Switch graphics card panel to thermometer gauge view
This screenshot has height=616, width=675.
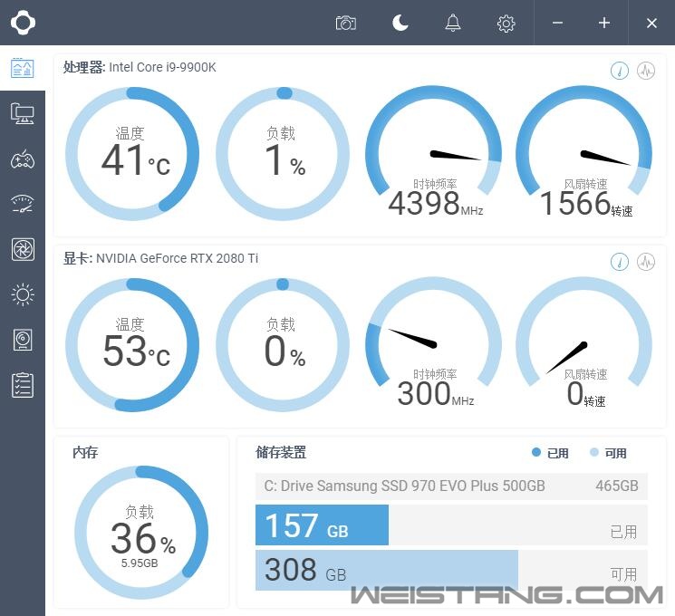(620, 262)
